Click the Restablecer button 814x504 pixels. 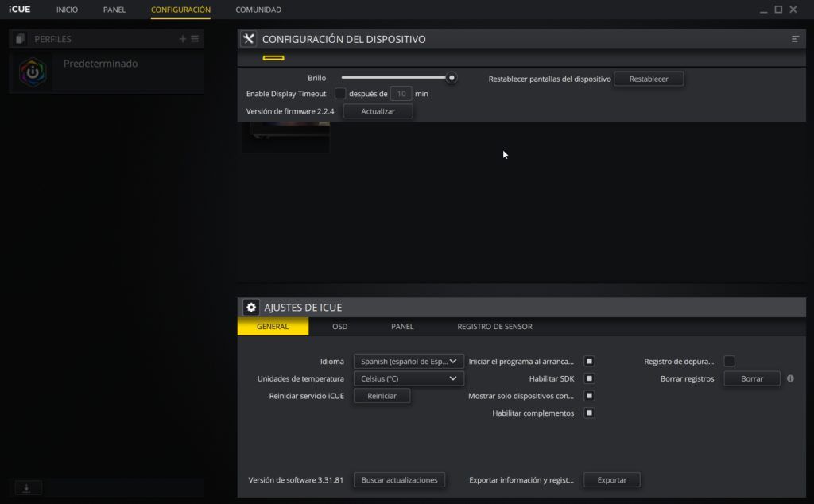pyautogui.click(x=649, y=79)
